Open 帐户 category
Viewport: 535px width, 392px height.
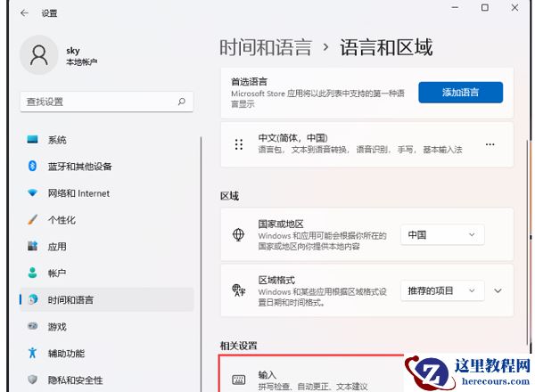tap(106, 273)
